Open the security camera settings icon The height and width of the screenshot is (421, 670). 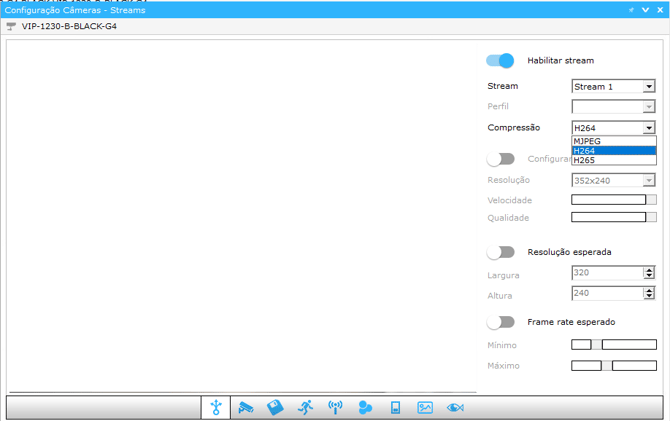[x=245, y=407]
